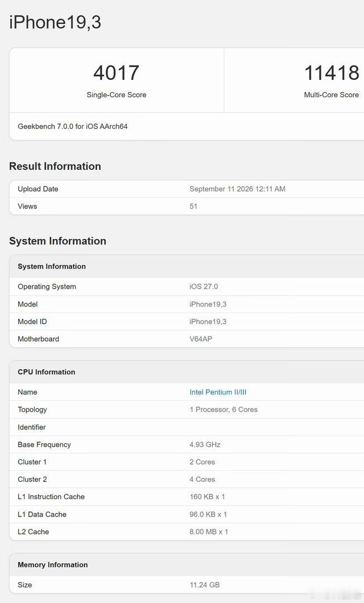Select the Geekbench 7.0.0 for iOS AArch64 text
The width and height of the screenshot is (364, 603).
pyautogui.click(x=73, y=127)
